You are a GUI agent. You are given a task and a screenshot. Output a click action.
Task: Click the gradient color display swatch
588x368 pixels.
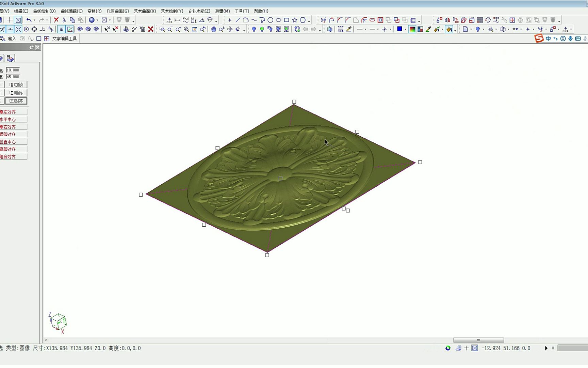[x=412, y=29]
